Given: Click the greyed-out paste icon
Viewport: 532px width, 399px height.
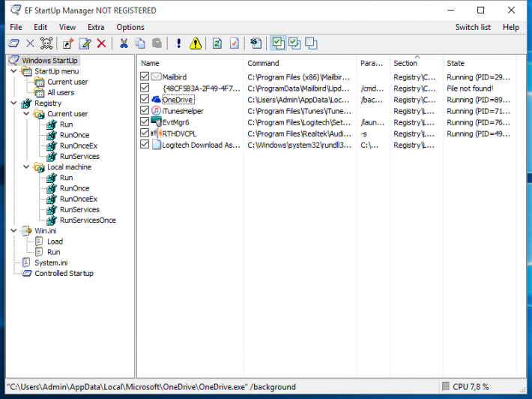Looking at the screenshot, I should [157, 43].
